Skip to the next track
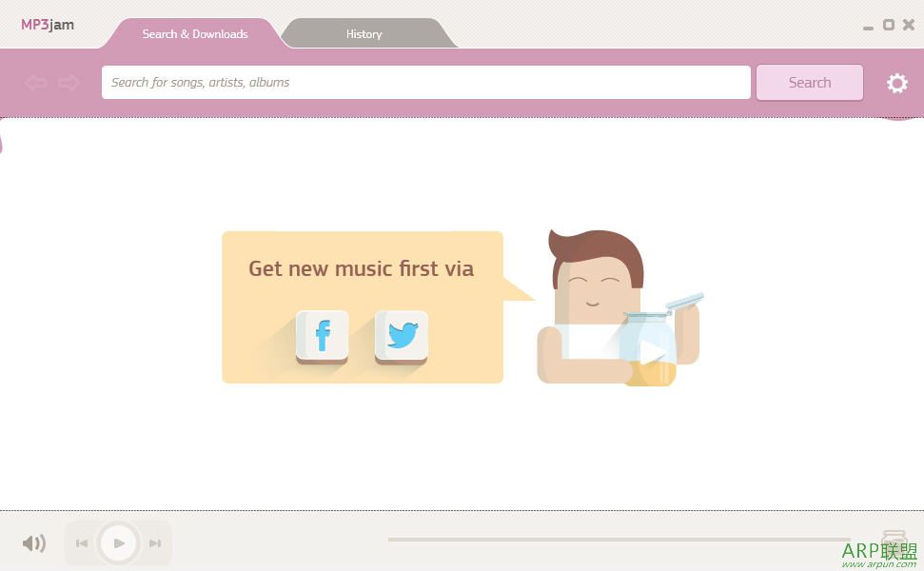The height and width of the screenshot is (571, 924). 155,543
